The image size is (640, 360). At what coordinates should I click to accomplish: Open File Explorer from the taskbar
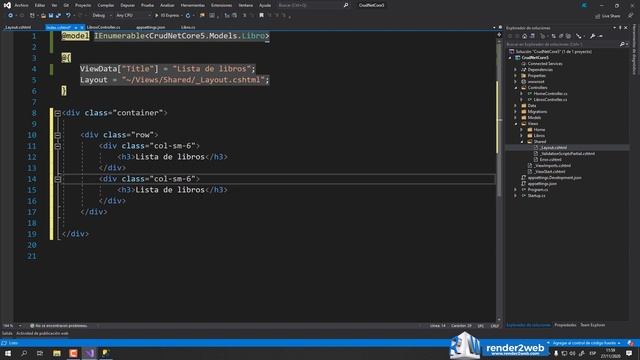[x=57, y=353]
